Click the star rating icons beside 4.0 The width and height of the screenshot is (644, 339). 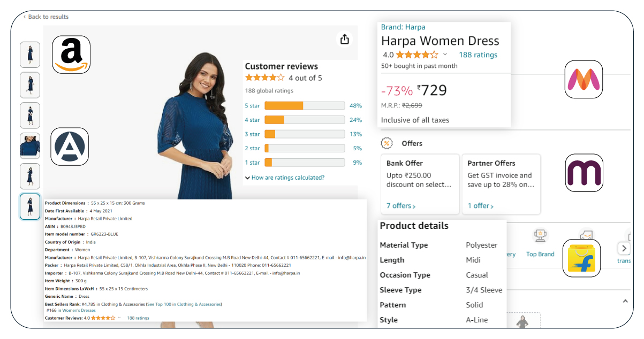tap(416, 55)
